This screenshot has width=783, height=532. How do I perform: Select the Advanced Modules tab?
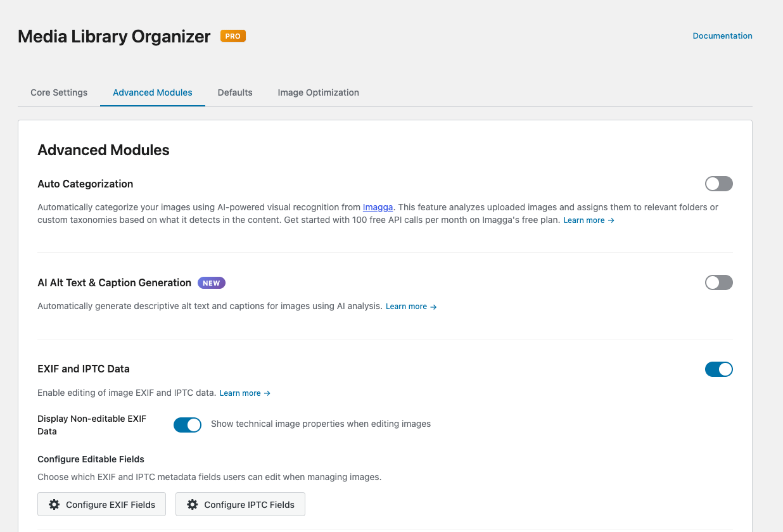(x=153, y=92)
